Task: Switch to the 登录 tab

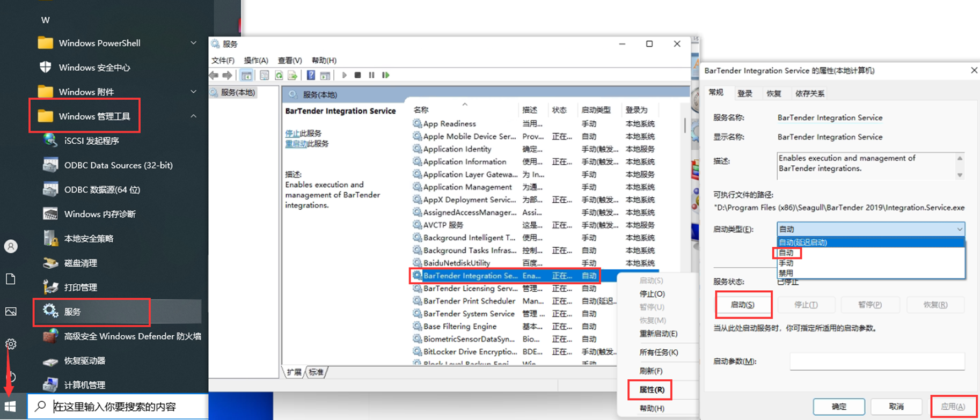Action: (744, 93)
